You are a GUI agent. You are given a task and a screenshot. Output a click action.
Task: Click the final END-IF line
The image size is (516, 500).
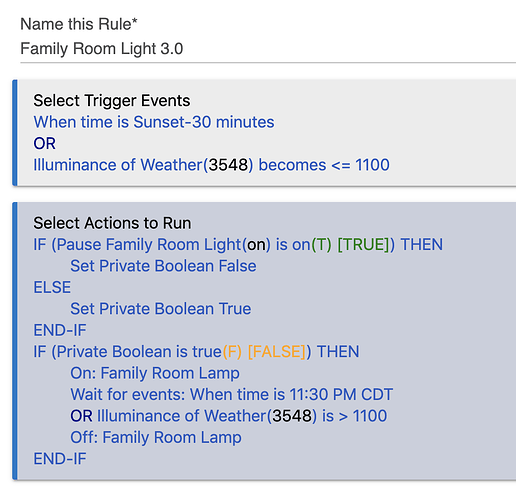point(60,459)
